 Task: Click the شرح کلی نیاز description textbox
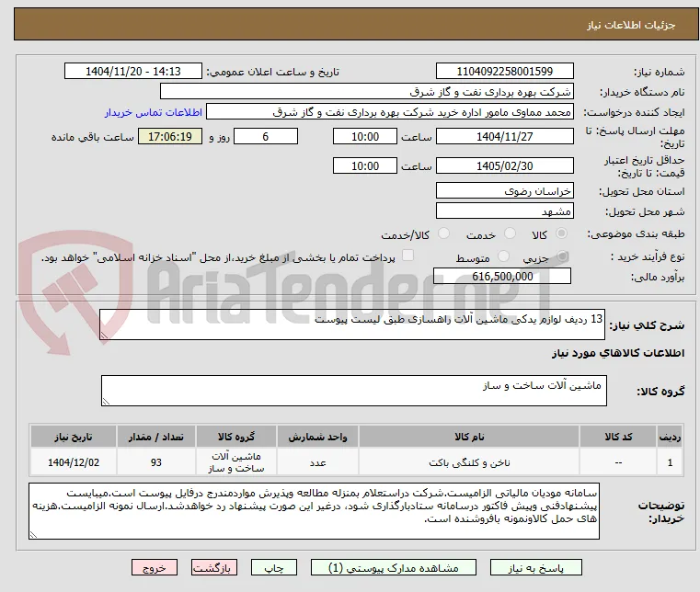pos(352,324)
